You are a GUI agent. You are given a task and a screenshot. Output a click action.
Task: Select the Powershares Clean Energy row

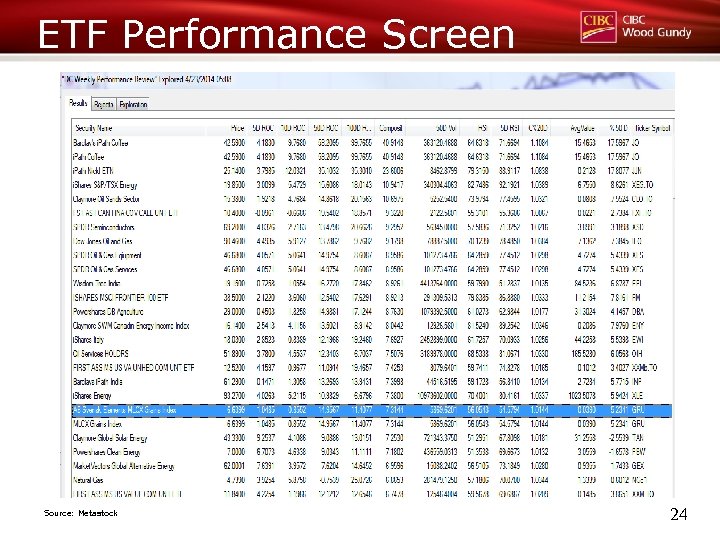click(x=372, y=452)
